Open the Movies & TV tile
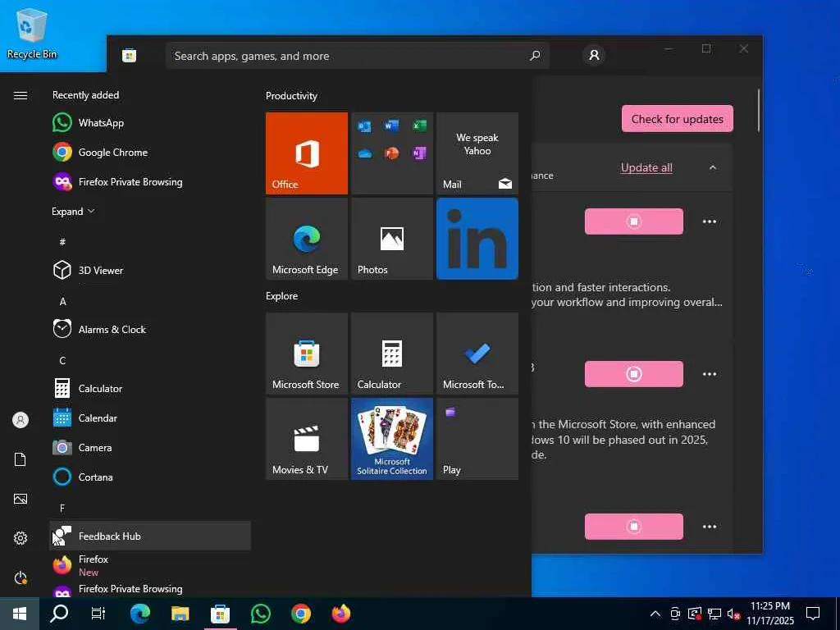Image resolution: width=840 pixels, height=630 pixels. (x=307, y=439)
